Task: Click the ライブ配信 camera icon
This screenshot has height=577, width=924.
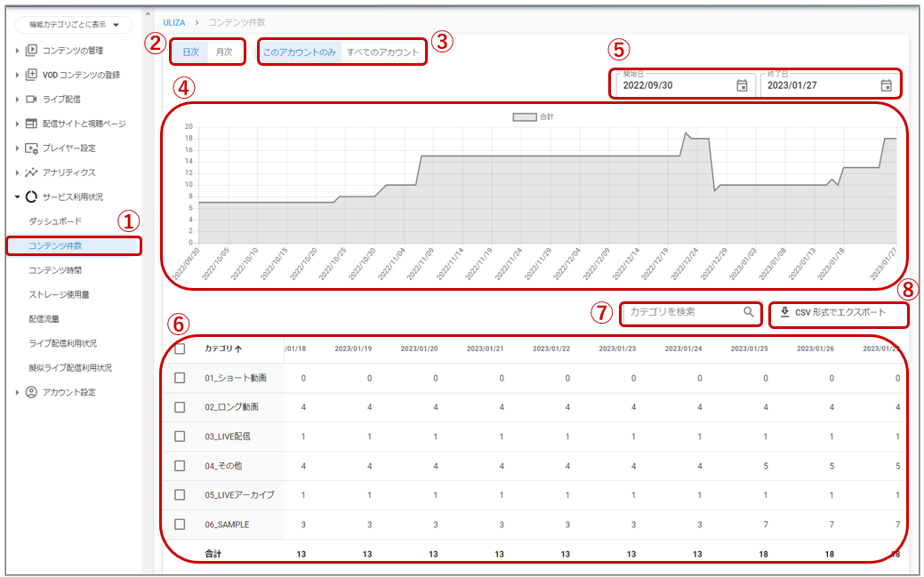Action: [31, 99]
